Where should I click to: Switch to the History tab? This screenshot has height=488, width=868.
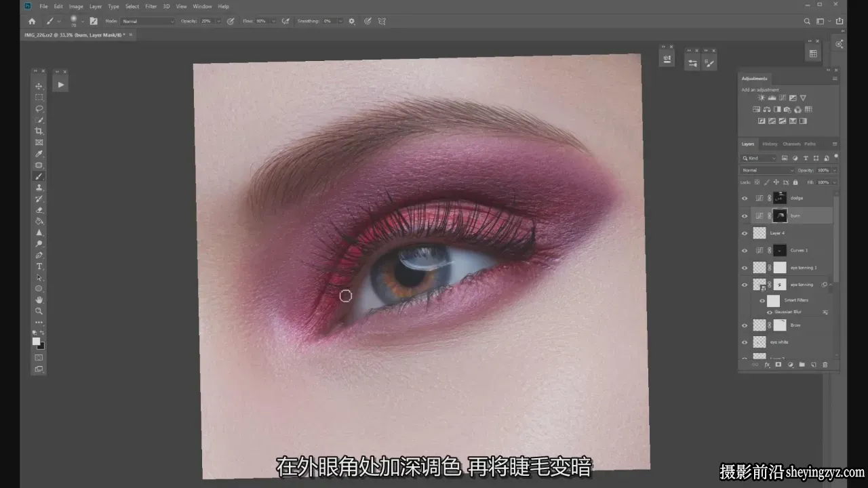pyautogui.click(x=770, y=144)
